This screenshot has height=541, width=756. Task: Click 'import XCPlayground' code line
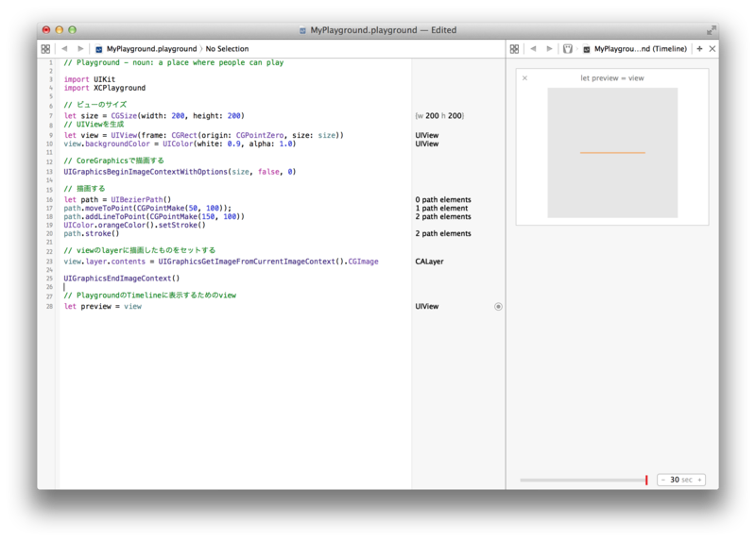105,88
